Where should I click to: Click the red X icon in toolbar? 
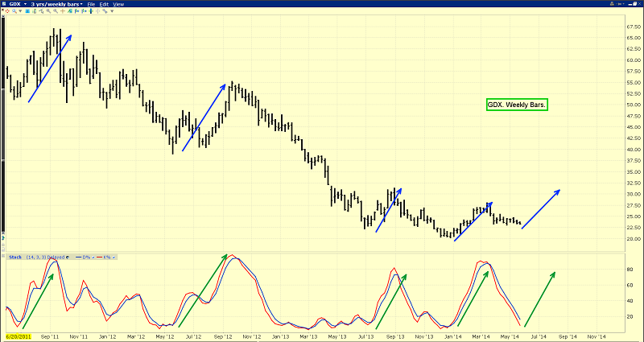[2, 10]
